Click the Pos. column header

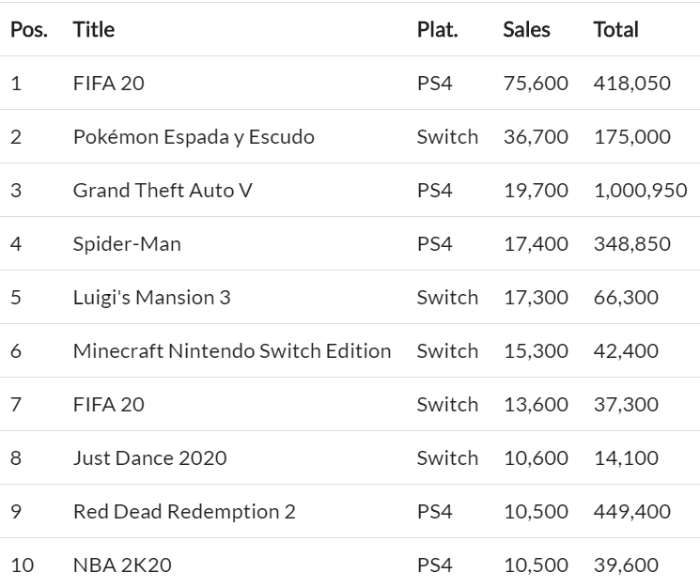(x=28, y=29)
